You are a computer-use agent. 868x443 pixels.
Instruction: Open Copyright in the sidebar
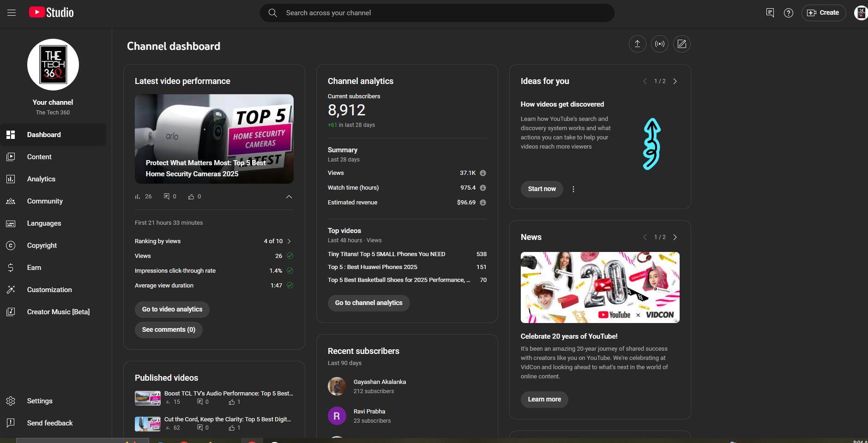53,245
